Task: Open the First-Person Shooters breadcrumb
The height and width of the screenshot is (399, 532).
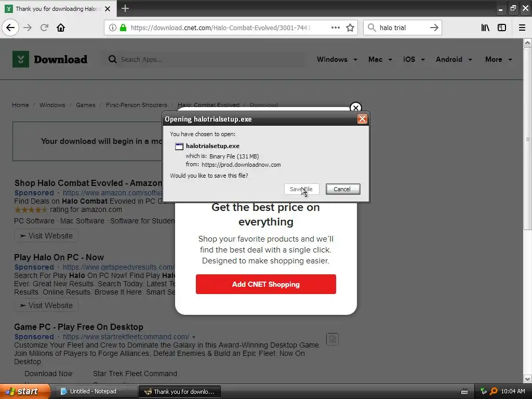Action: point(137,105)
